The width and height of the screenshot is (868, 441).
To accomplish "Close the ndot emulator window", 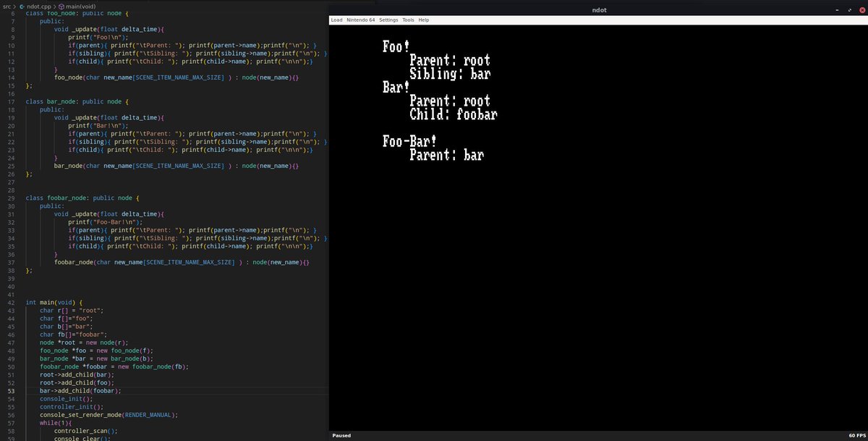I will pyautogui.click(x=861, y=10).
